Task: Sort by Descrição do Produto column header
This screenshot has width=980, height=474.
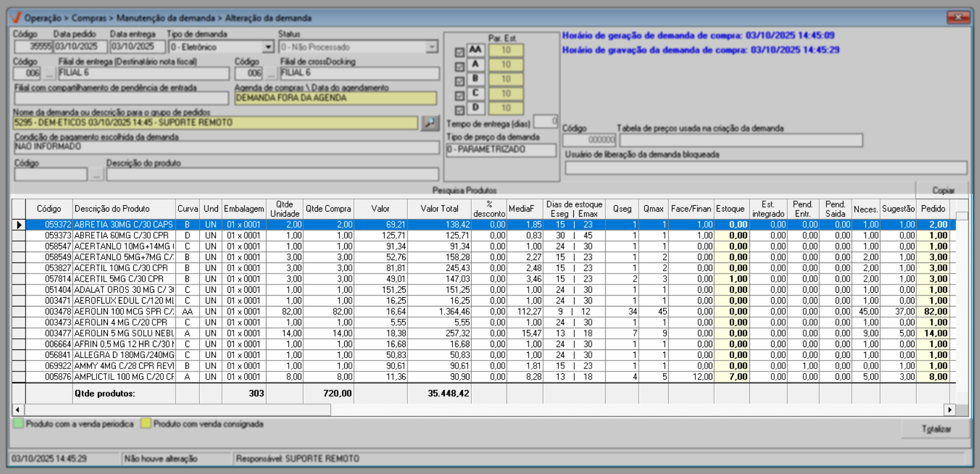Action: click(112, 209)
